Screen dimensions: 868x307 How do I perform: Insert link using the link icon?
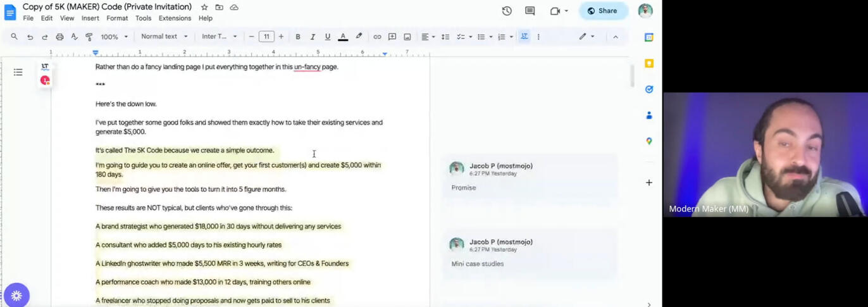pyautogui.click(x=377, y=37)
